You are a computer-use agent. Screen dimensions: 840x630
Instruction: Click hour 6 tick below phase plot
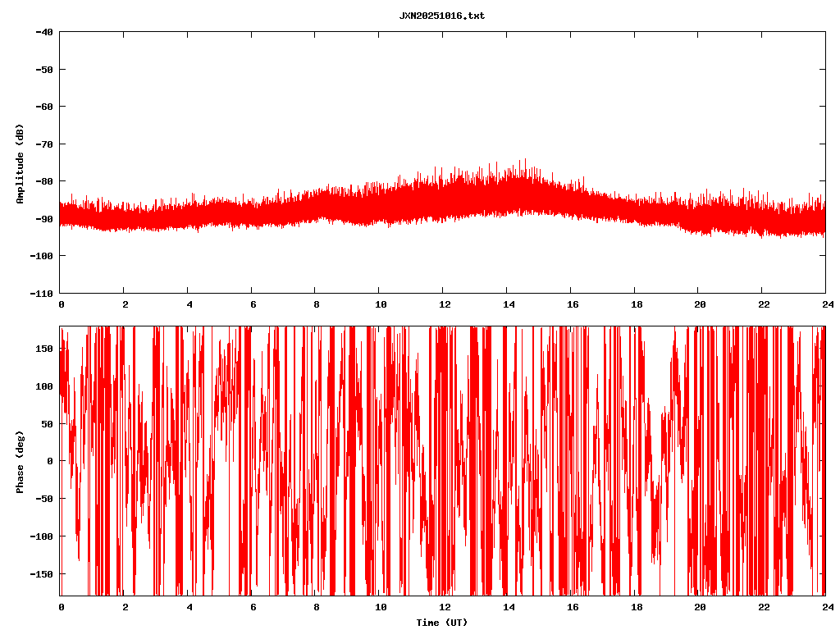click(253, 607)
